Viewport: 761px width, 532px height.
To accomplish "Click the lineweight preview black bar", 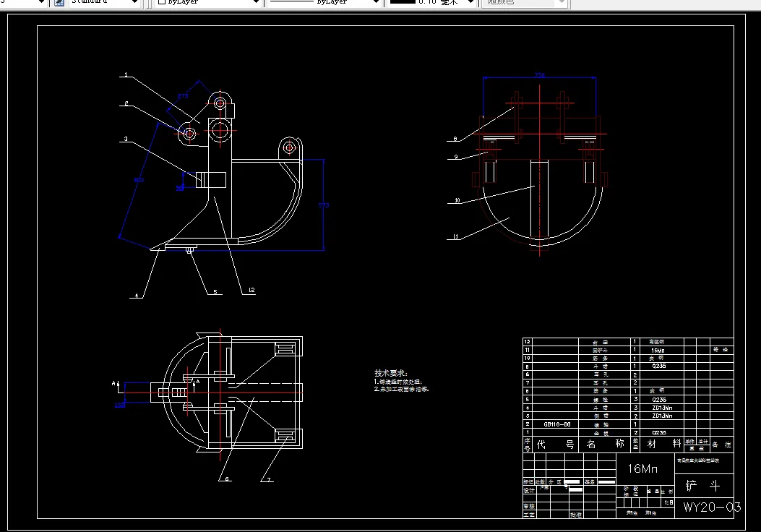I will (403, 1).
